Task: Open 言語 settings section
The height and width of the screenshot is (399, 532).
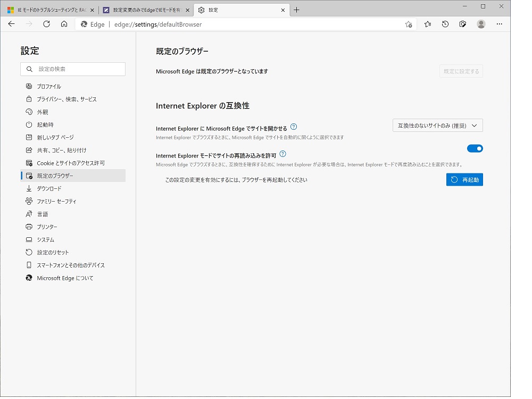Action: [x=72, y=214]
